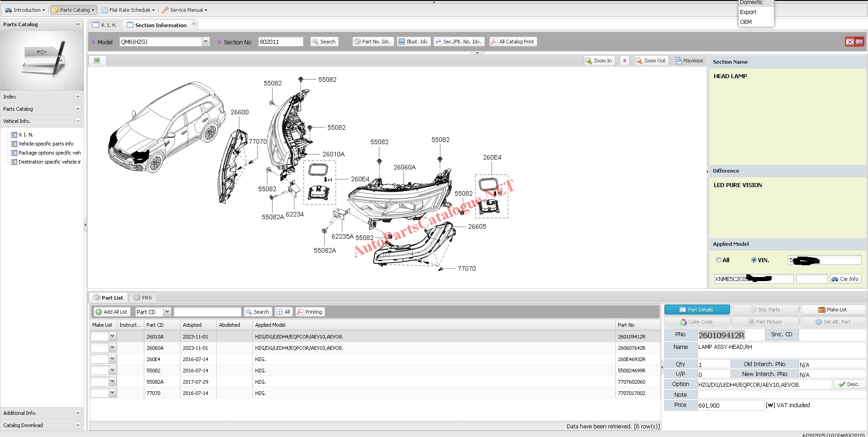Open the Model QM6(HZG) dropdown
The image size is (868, 437).
(205, 42)
